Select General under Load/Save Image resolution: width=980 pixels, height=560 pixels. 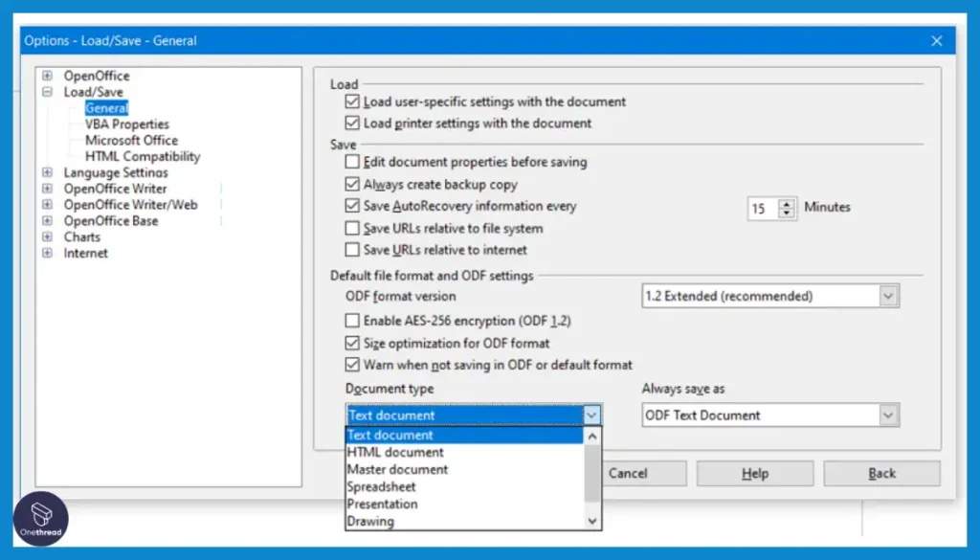(x=107, y=108)
